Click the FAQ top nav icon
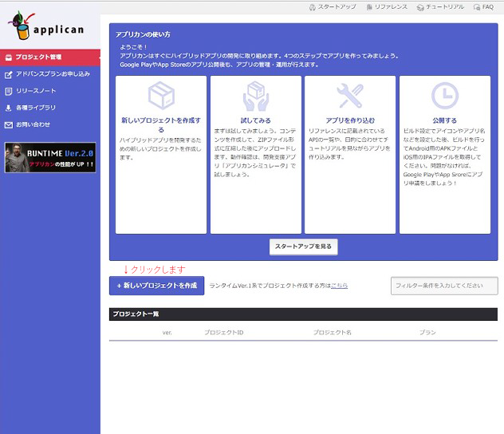504x434 pixels. coord(477,7)
